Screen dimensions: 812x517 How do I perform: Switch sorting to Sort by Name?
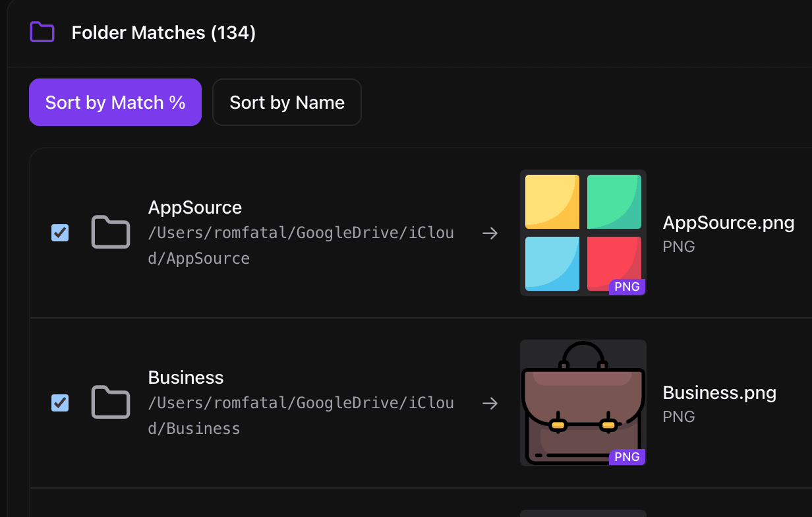pyautogui.click(x=287, y=102)
